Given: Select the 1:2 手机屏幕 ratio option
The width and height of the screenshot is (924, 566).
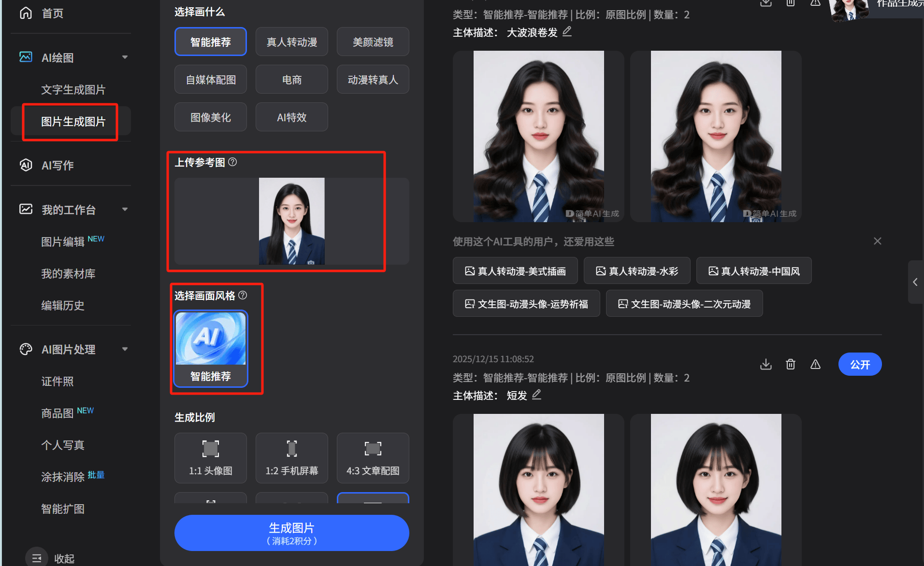Looking at the screenshot, I should (291, 458).
